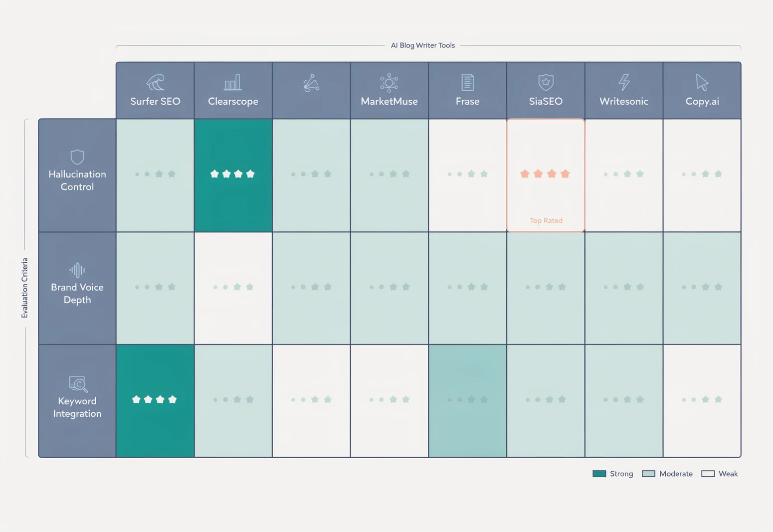The height and width of the screenshot is (532, 773).
Task: Click the Writesonic lightning bolt icon
Action: 624,82
